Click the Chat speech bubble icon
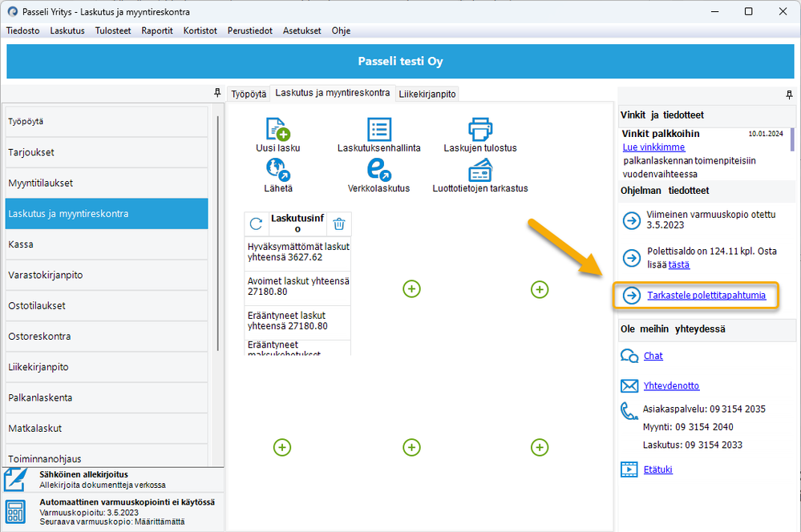This screenshot has width=801, height=532. 629,356
